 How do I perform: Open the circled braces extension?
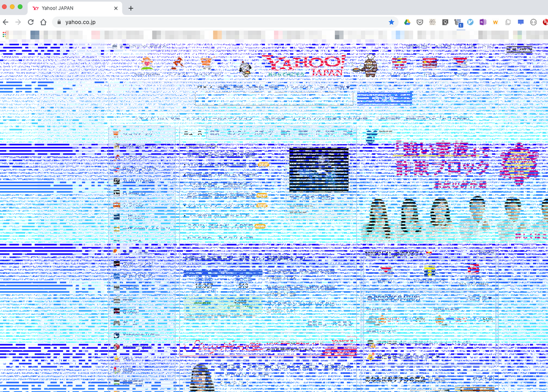[533, 22]
